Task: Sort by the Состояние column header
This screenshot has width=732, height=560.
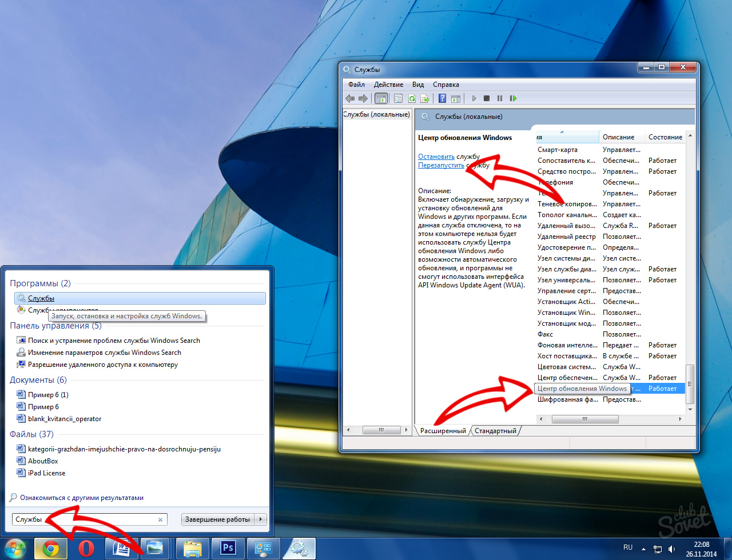Action: click(x=665, y=137)
